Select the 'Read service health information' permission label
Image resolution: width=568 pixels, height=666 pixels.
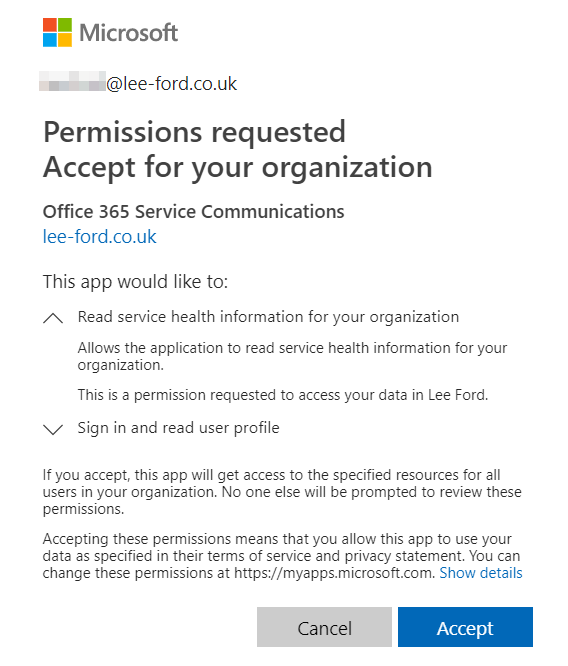[268, 317]
